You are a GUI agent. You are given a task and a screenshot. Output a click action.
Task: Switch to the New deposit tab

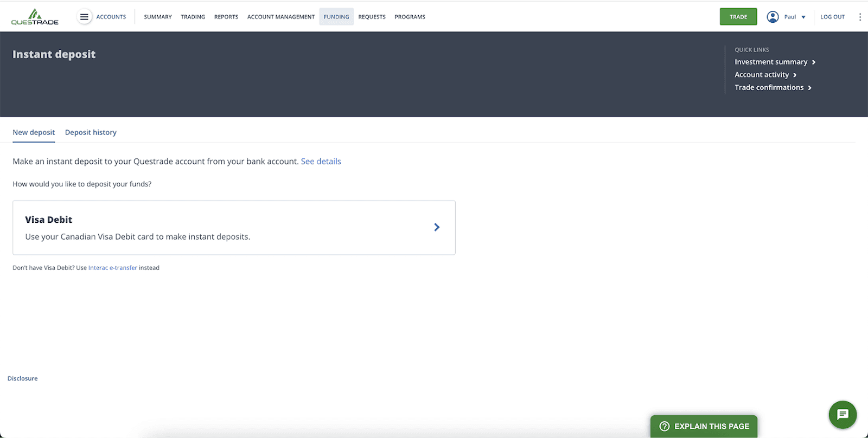point(34,132)
